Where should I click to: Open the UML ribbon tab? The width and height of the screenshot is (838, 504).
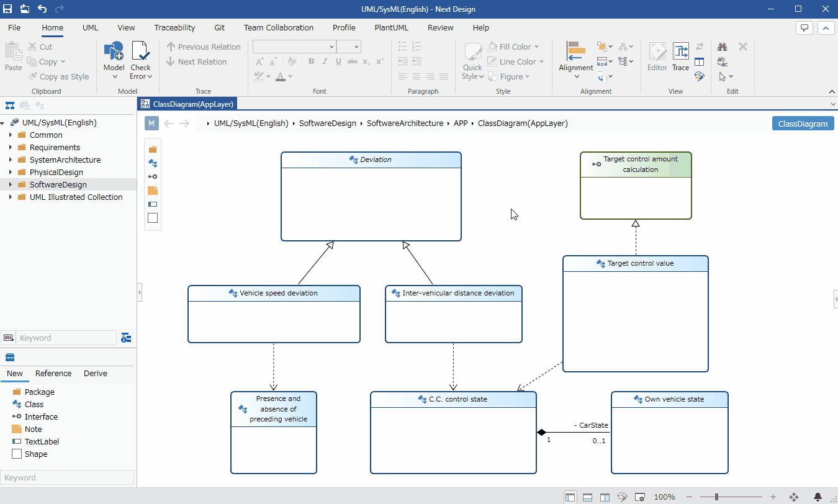coord(91,27)
